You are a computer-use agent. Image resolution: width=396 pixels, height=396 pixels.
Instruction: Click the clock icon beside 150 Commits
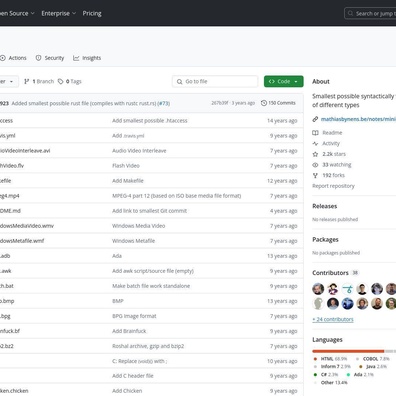(x=264, y=103)
